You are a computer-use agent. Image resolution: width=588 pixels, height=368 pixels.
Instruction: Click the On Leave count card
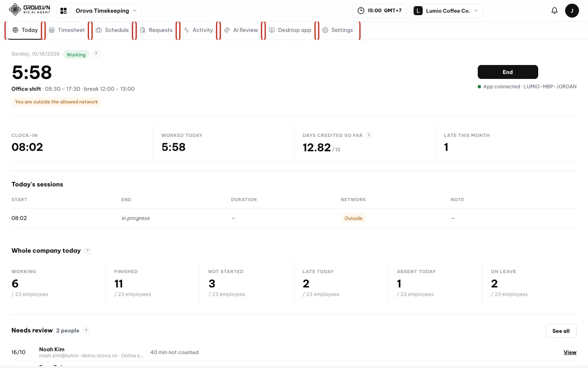(530, 283)
